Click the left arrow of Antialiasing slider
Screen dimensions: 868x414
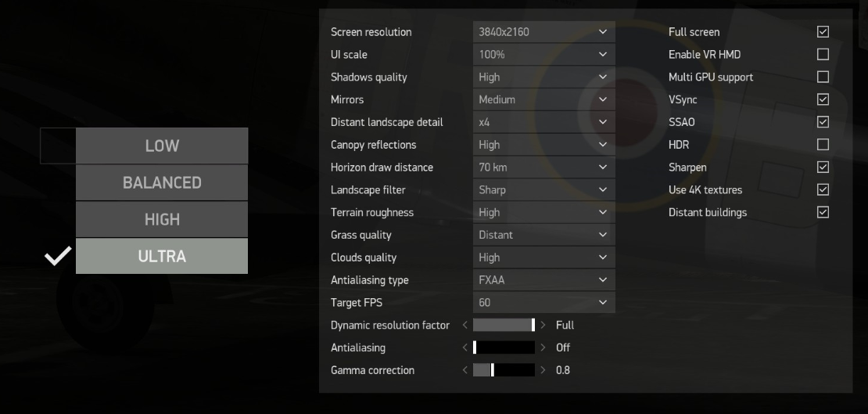click(465, 347)
